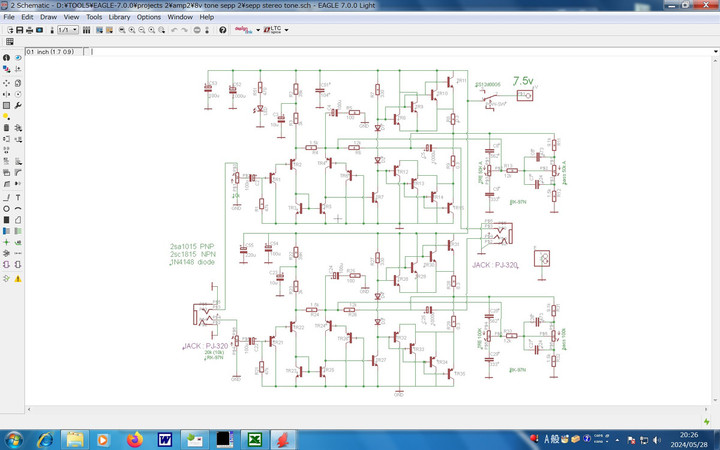Image resolution: width=720 pixels, height=450 pixels.
Task: Open Help via the question mark icon
Action: [222, 30]
